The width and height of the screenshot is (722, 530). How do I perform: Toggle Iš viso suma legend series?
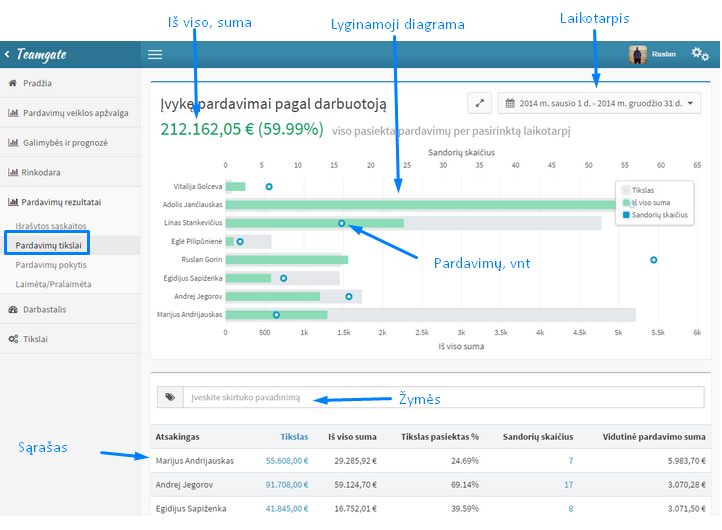click(x=646, y=203)
